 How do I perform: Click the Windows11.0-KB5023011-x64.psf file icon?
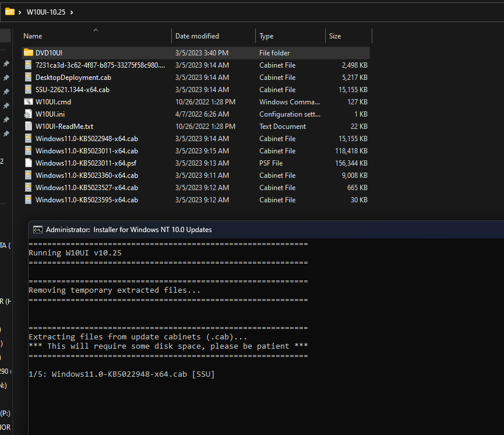click(x=29, y=163)
